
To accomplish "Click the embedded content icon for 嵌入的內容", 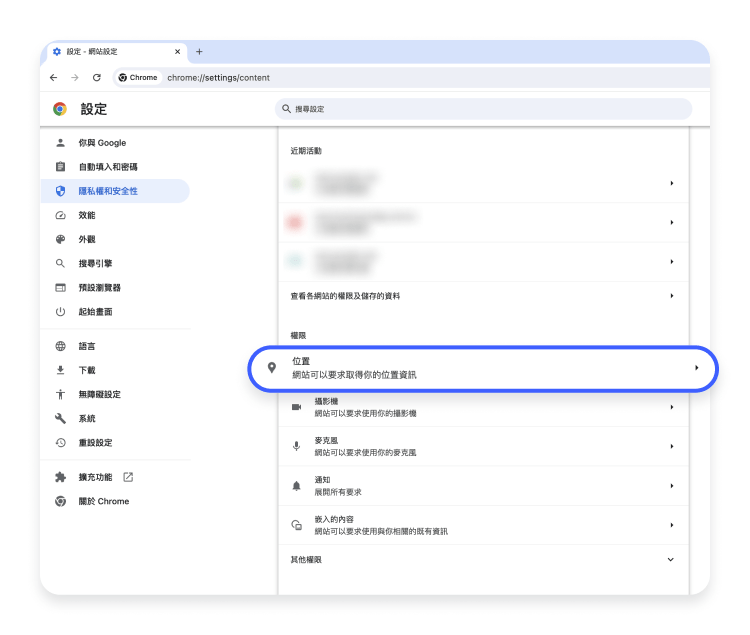I will [297, 525].
